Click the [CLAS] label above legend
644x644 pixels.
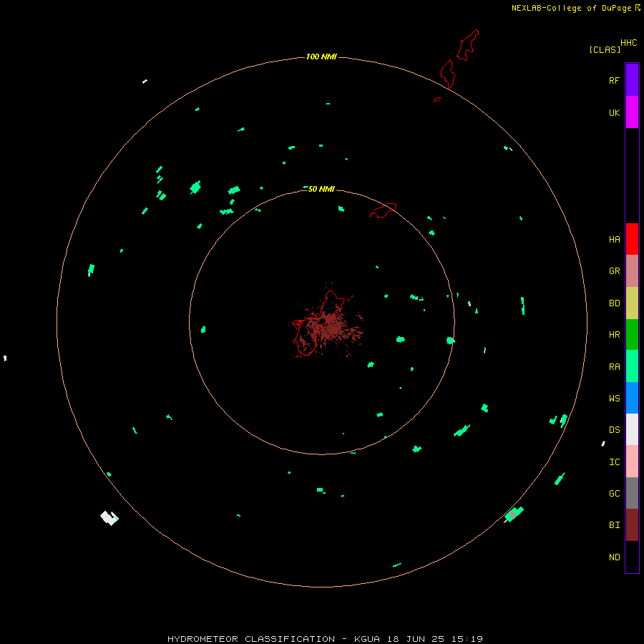(x=605, y=49)
